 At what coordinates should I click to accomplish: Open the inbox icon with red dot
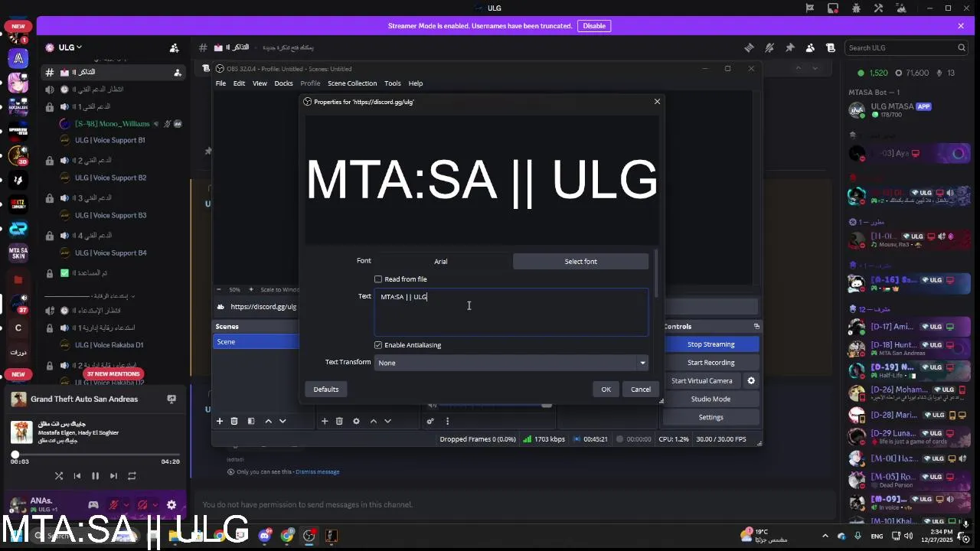(x=833, y=8)
